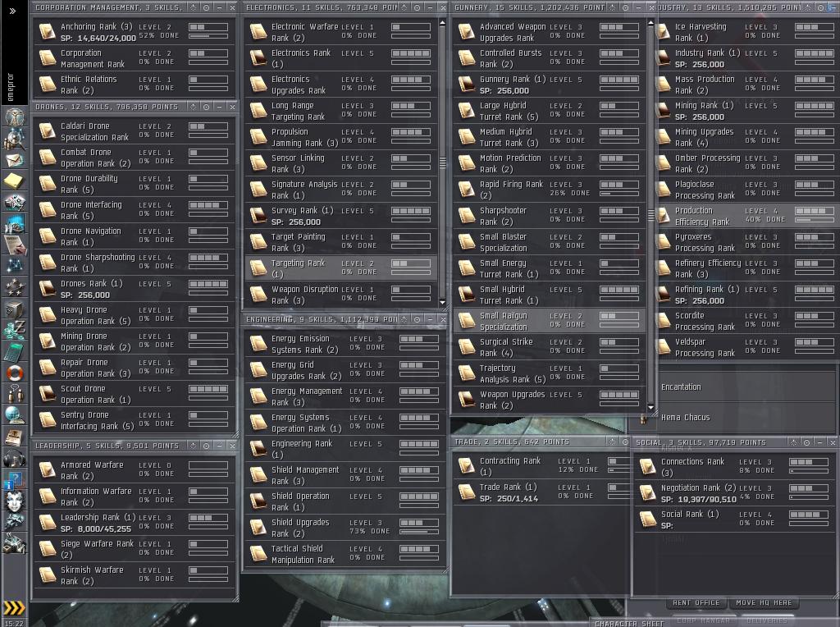The width and height of the screenshot is (840, 627).
Task: Toggle pin on Trade window
Action: [x=625, y=442]
